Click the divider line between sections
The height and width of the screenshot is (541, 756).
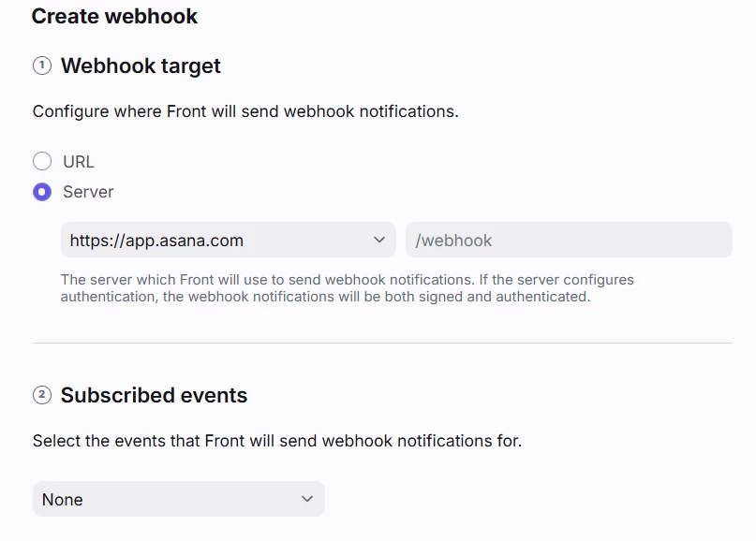pos(382,343)
